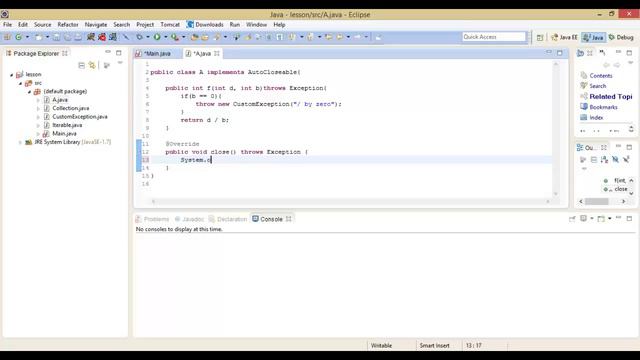The width and height of the screenshot is (640, 360).
Task: Click the Related Topics link
Action: [x=611, y=96]
